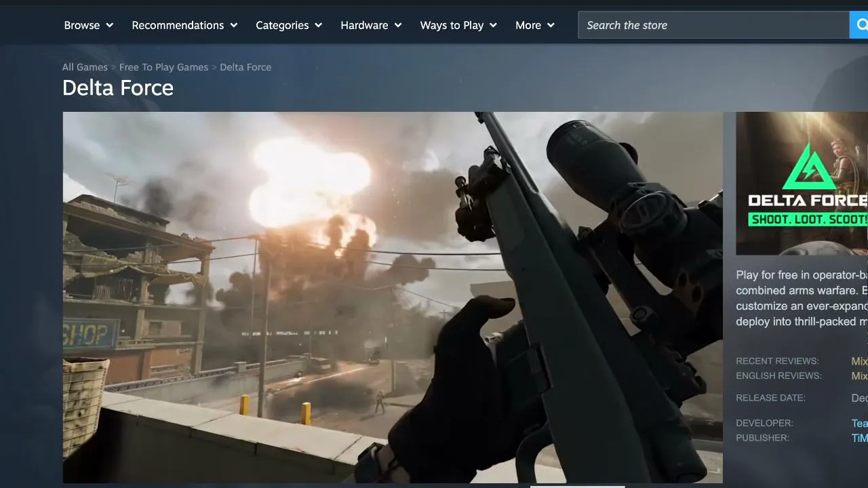The width and height of the screenshot is (868, 488).
Task: Click the game description starting "Play for free"
Action: [802, 298]
